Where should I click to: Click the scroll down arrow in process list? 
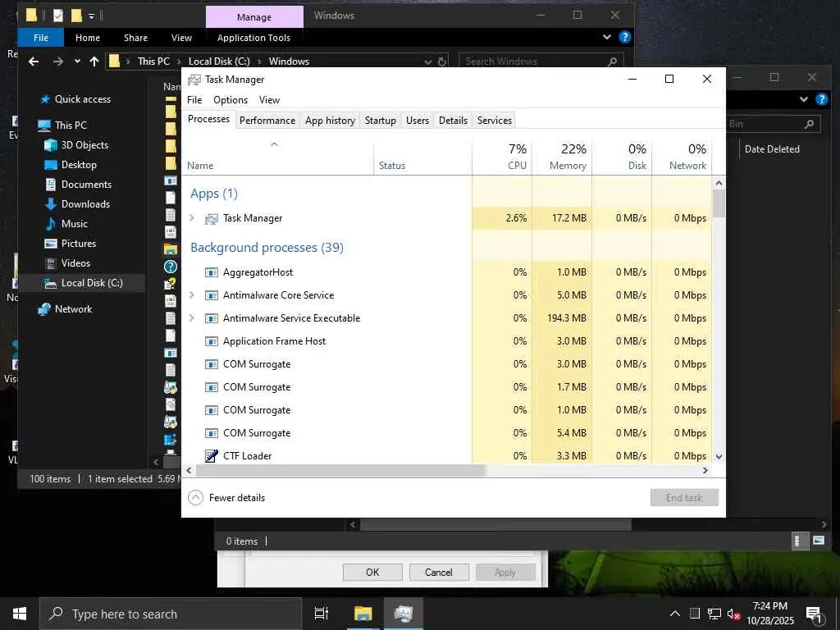coord(719,457)
